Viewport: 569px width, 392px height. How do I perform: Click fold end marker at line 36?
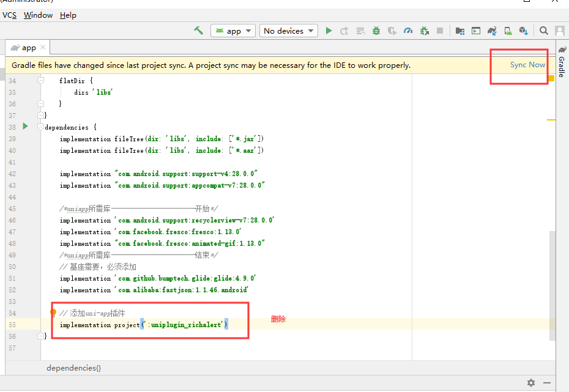pos(40,104)
